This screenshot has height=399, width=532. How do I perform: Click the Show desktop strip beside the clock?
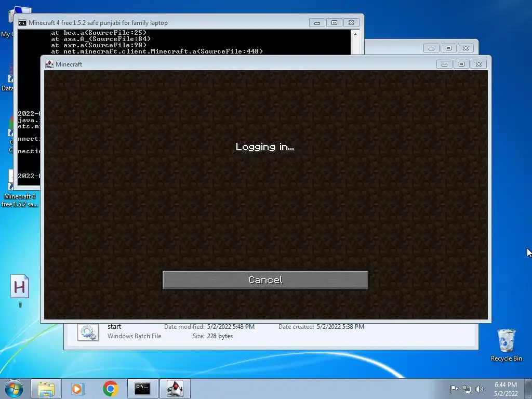(x=529, y=389)
